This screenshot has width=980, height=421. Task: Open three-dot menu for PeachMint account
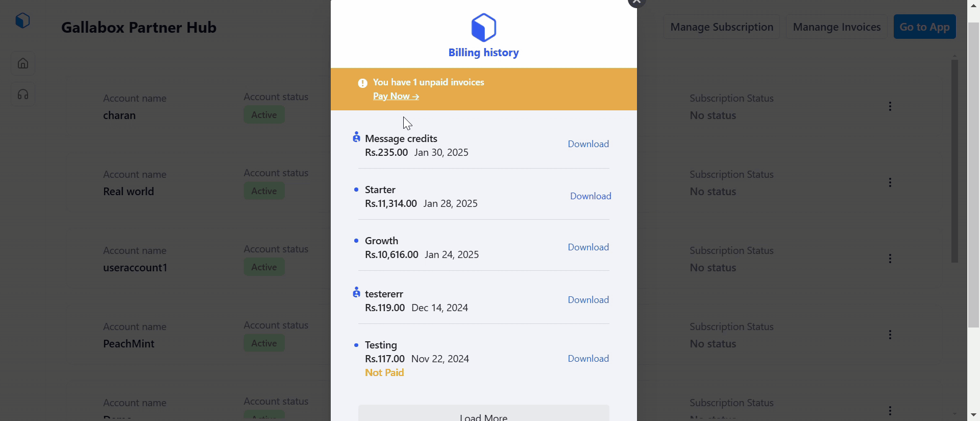click(890, 335)
